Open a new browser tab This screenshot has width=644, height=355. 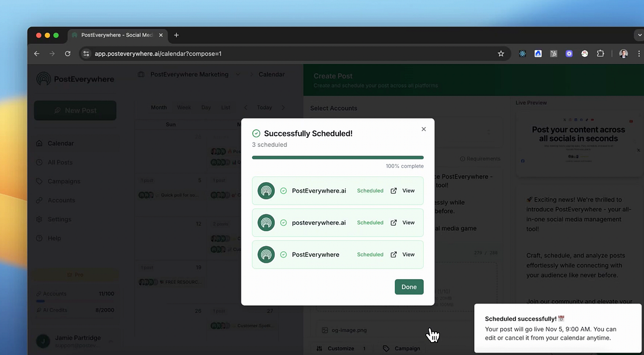coord(176,35)
